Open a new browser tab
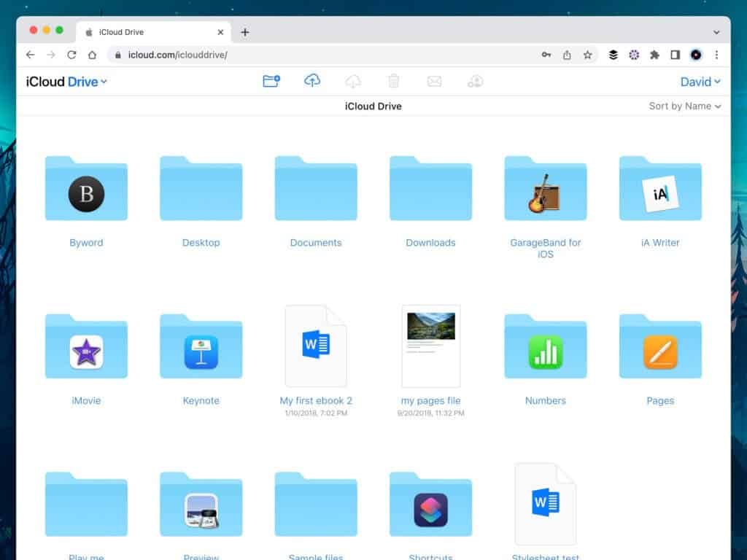The height and width of the screenshot is (560, 747). point(245,32)
